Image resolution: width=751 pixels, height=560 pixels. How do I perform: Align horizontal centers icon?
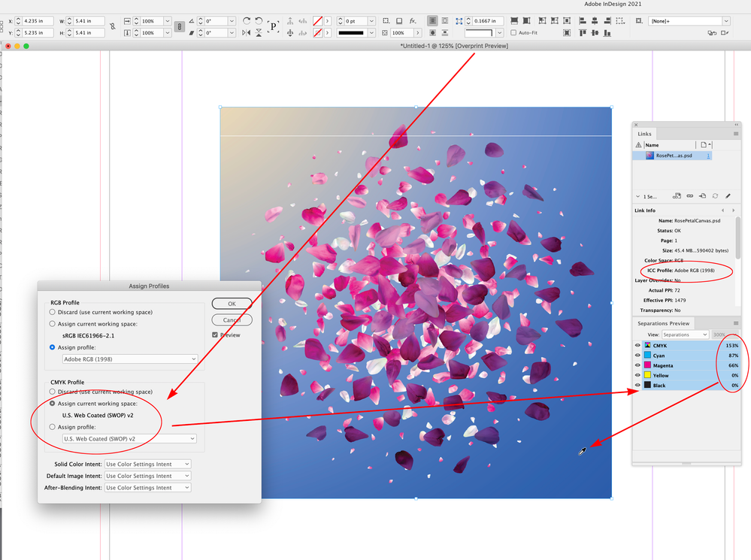(595, 20)
